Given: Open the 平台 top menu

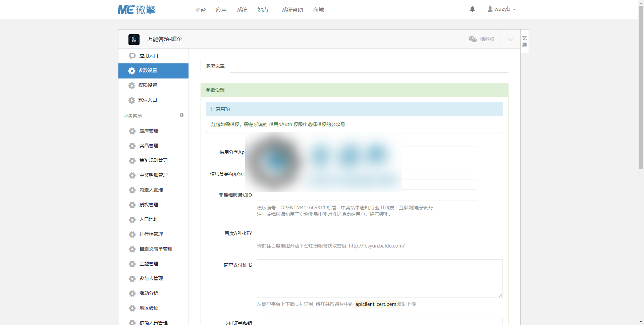Looking at the screenshot, I should pyautogui.click(x=200, y=10).
